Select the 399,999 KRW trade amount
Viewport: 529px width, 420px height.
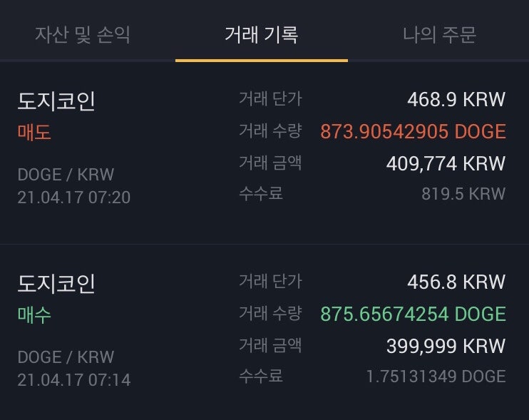446,346
